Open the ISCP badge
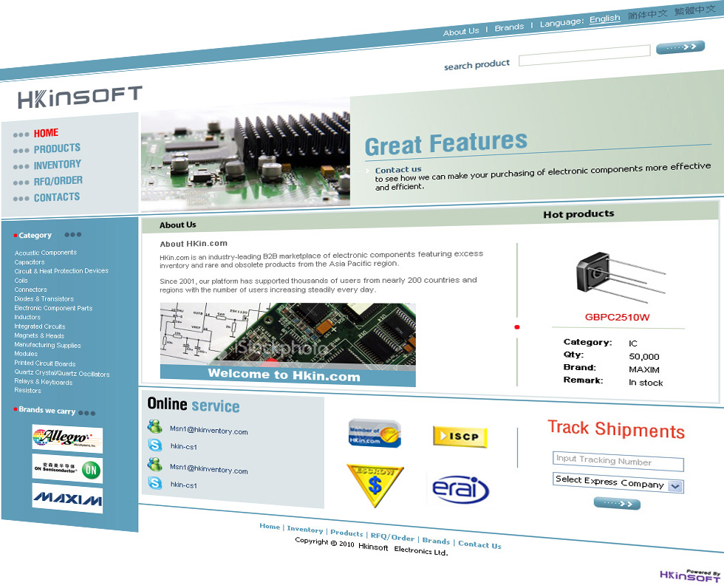 click(x=460, y=436)
